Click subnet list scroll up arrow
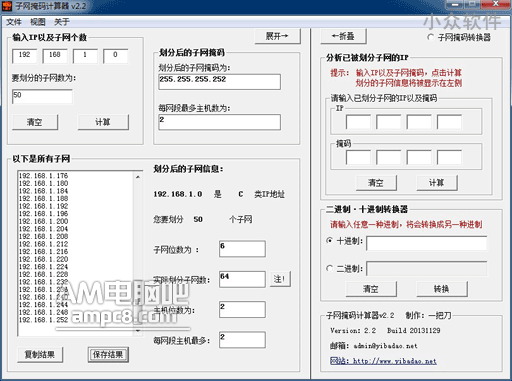This screenshot has width=512, height=381. pyautogui.click(x=138, y=177)
